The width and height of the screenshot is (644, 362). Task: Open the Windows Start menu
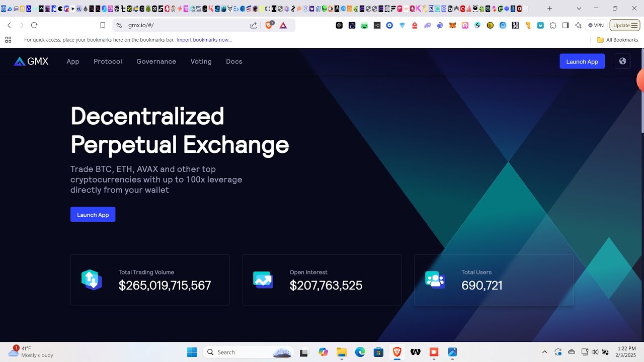192,352
